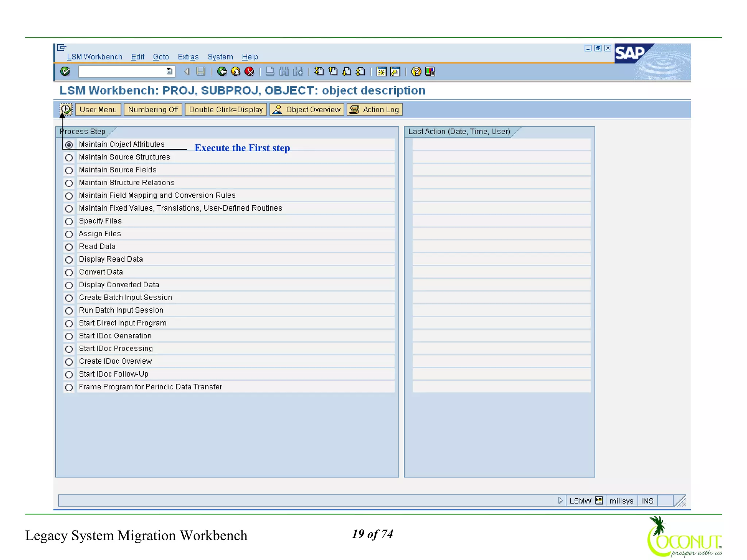Select Maintain Fixed Values, Translations radio button
This screenshot has height=560, width=747.
[69, 209]
